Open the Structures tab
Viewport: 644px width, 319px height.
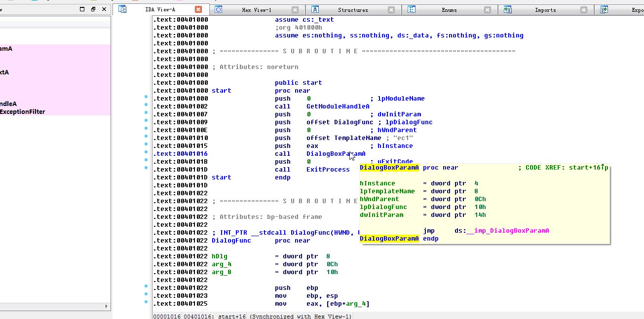click(353, 10)
